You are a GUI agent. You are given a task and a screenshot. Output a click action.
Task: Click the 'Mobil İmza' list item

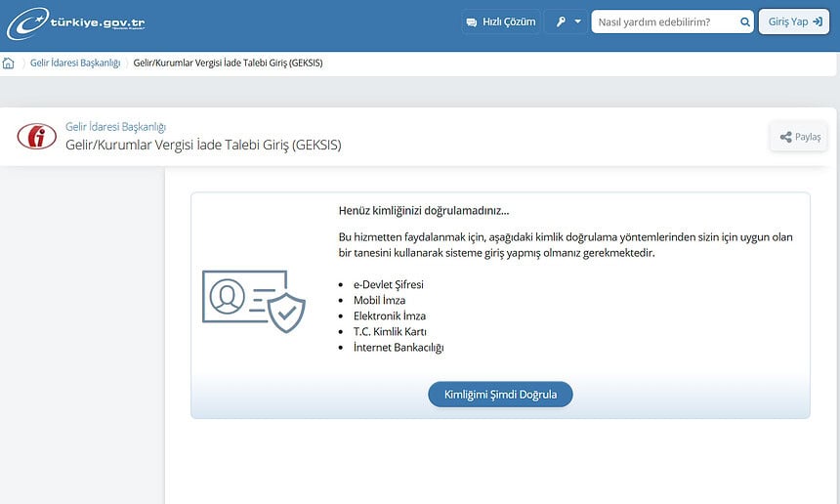point(379,301)
